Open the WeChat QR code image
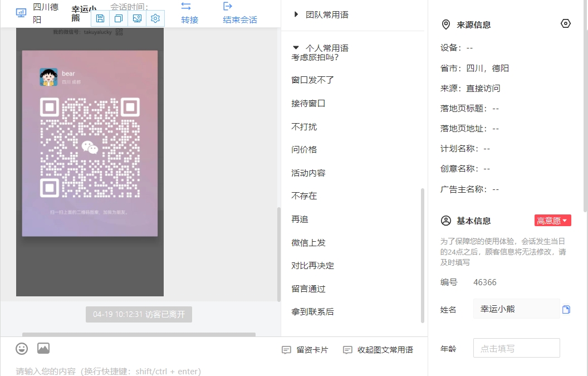This screenshot has height=376, width=588. click(x=90, y=147)
